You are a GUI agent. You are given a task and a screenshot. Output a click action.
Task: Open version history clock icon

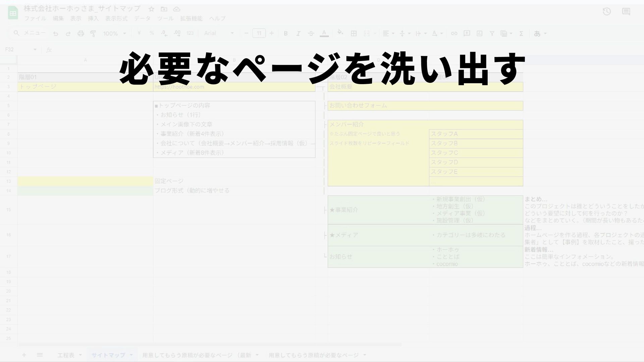coord(606,12)
